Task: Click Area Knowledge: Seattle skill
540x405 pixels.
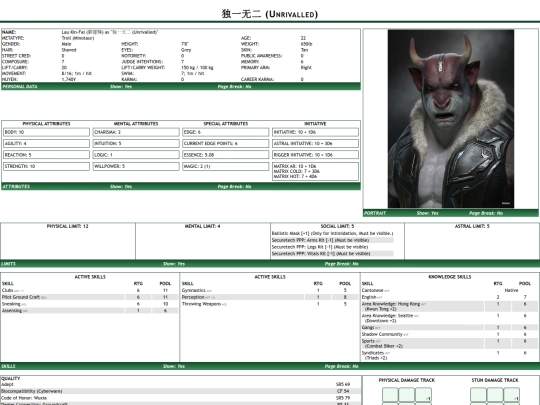Action: pos(449,318)
